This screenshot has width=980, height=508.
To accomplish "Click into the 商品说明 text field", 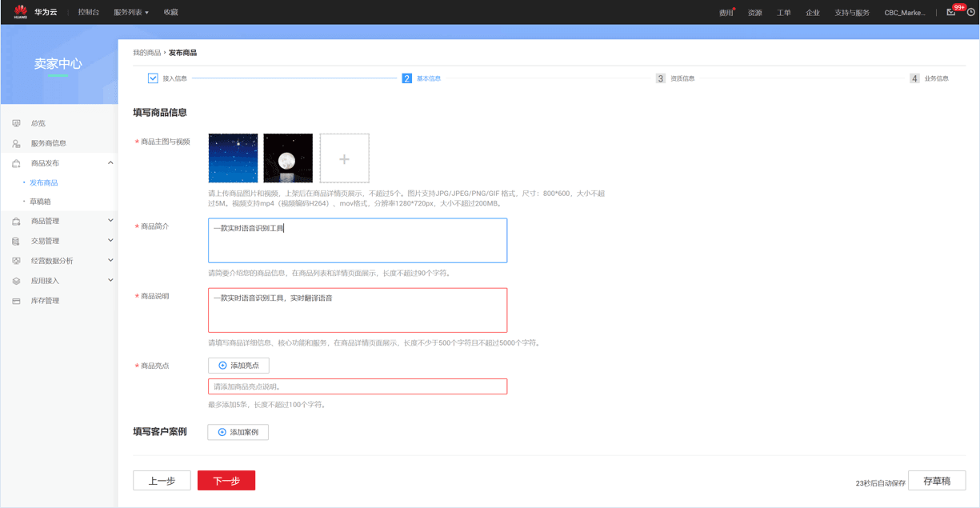I will (358, 310).
